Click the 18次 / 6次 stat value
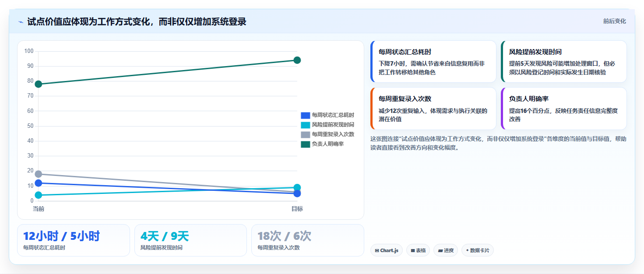The height and width of the screenshot is (274, 644). coord(285,236)
